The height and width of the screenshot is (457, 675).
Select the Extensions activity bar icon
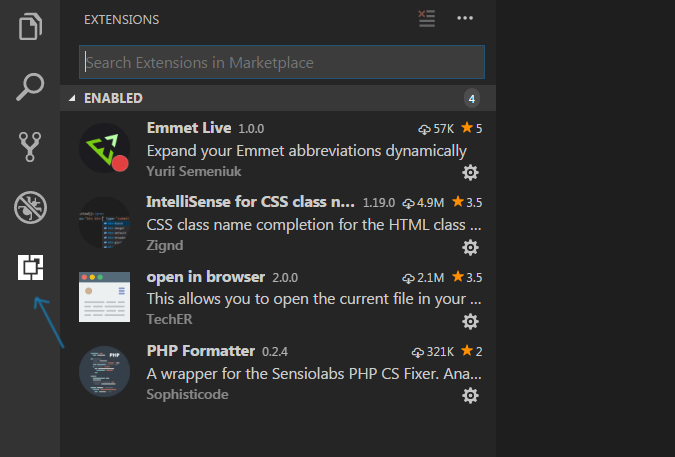(31, 267)
